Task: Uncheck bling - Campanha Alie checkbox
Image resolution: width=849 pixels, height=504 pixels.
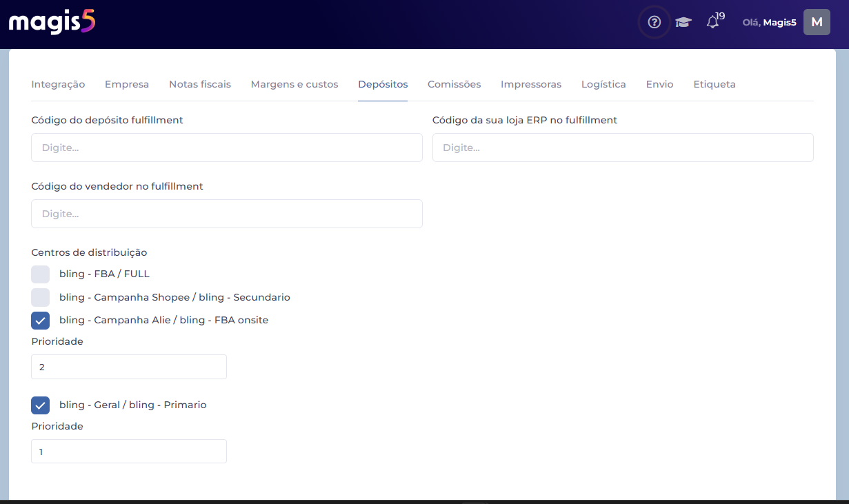Action: (x=41, y=321)
